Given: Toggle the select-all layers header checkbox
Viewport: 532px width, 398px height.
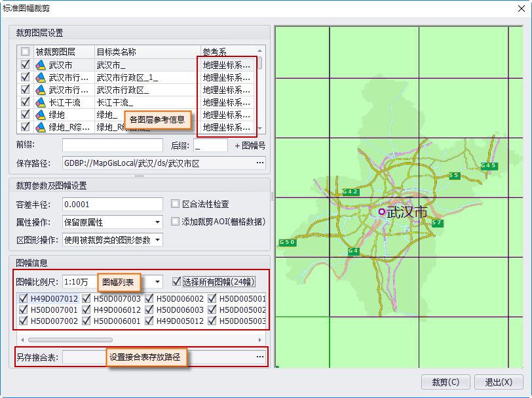Looking at the screenshot, I should [25, 52].
